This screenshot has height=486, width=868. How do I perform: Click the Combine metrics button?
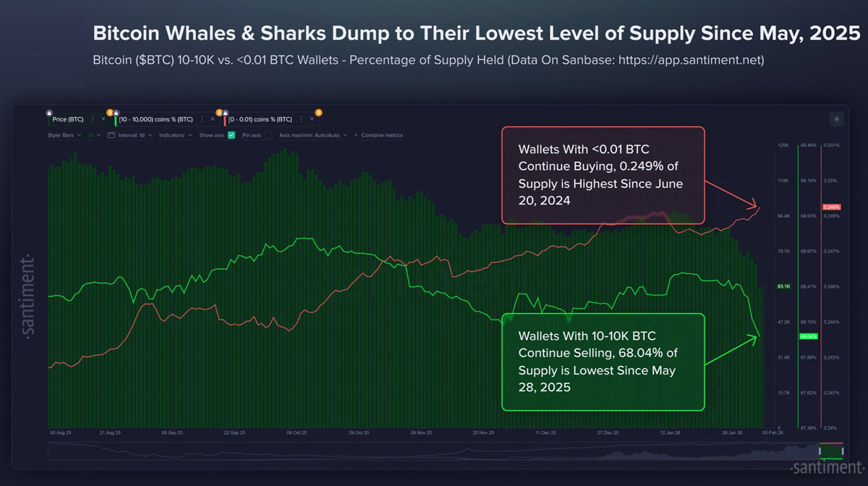(381, 135)
